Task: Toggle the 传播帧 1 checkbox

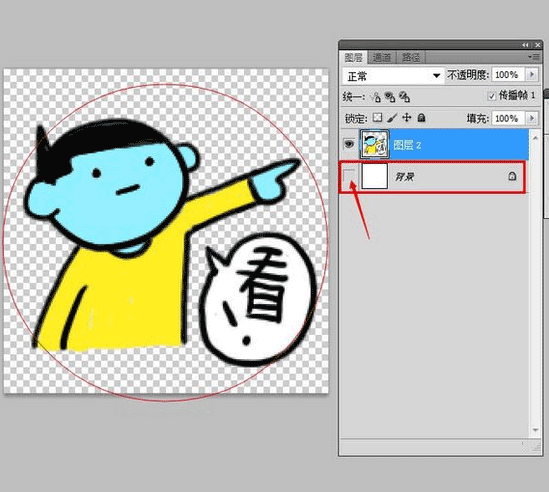Action: tap(492, 96)
